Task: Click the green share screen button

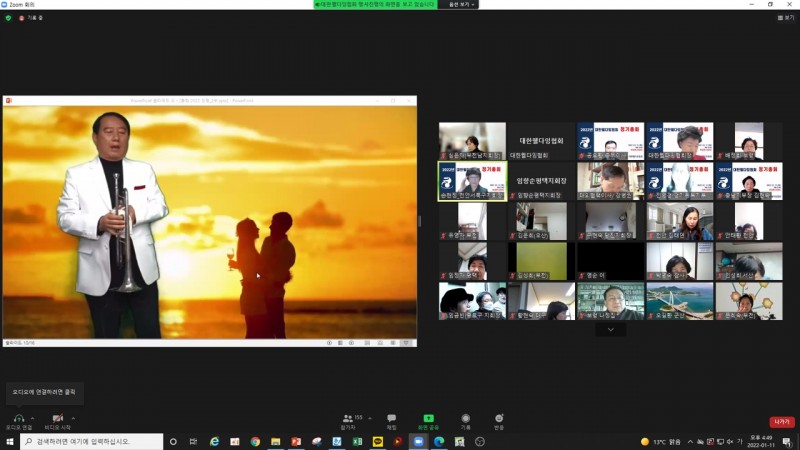Action: coord(428,418)
